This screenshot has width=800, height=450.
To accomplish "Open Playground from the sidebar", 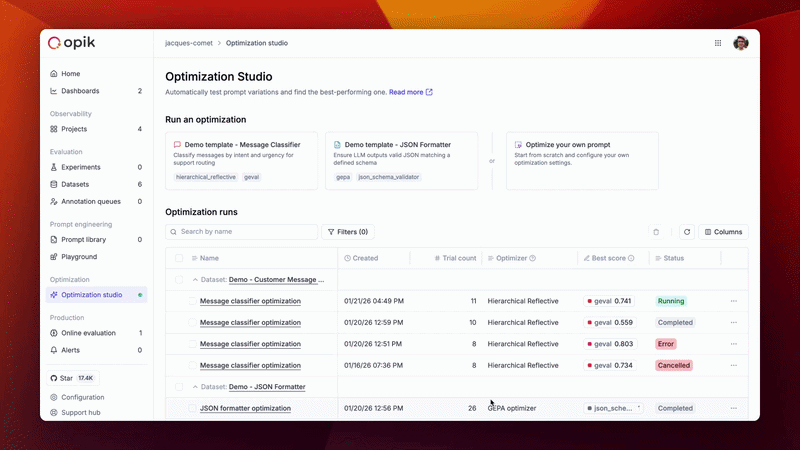I will point(96,257).
